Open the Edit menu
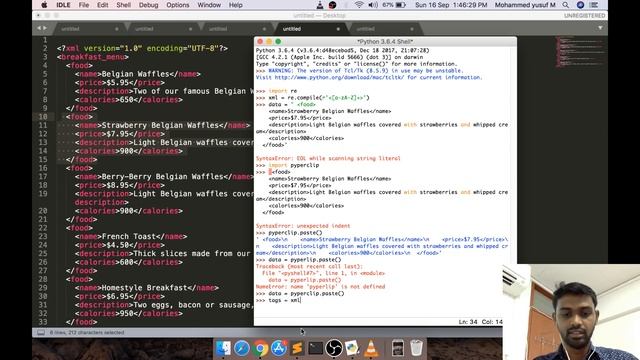 pyautogui.click(x=102, y=5)
